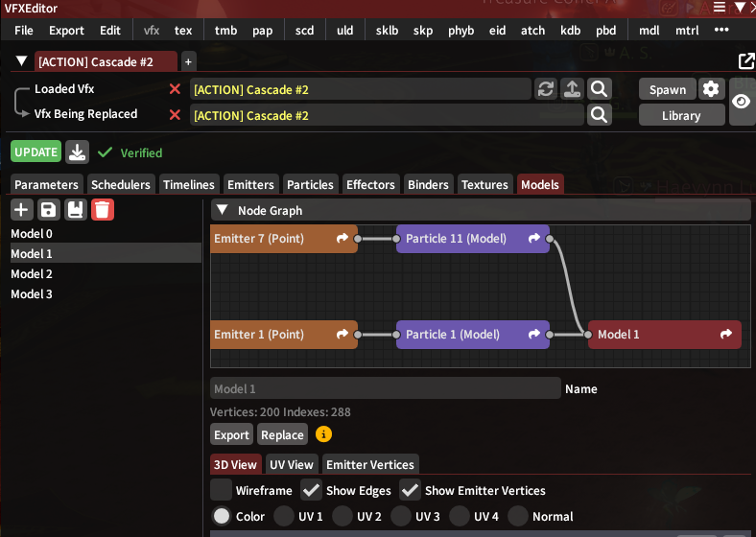The height and width of the screenshot is (537, 756).
Task: Open search for Vfx Being Replaced row
Action: tap(600, 115)
